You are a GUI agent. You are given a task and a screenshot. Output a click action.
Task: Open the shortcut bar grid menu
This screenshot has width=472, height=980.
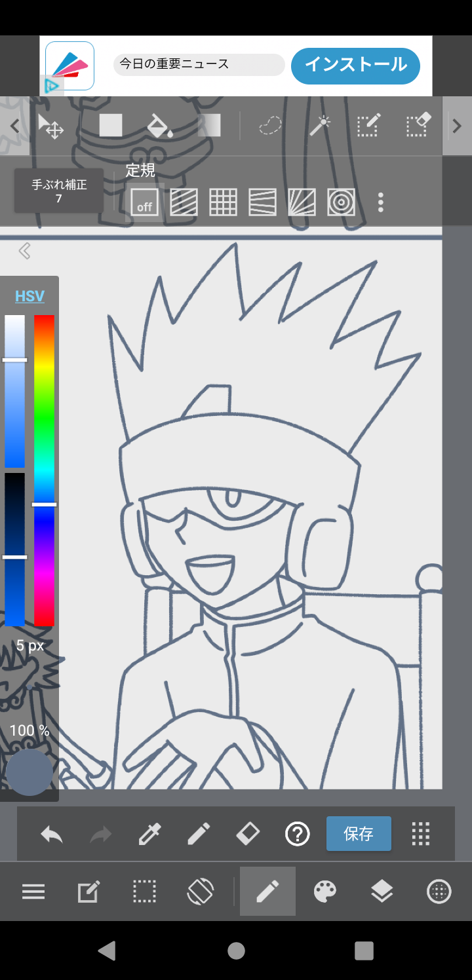[x=421, y=834]
